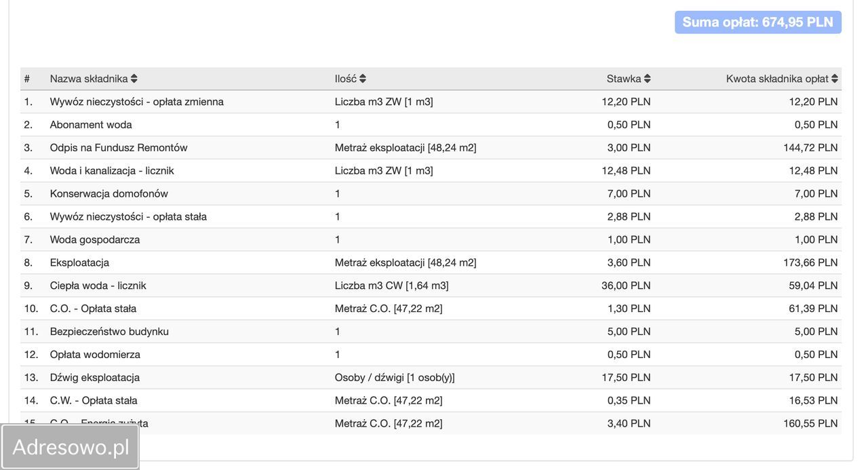868x470 pixels.
Task: Click Kwota składnika opłat sort icon
Action: (x=835, y=79)
